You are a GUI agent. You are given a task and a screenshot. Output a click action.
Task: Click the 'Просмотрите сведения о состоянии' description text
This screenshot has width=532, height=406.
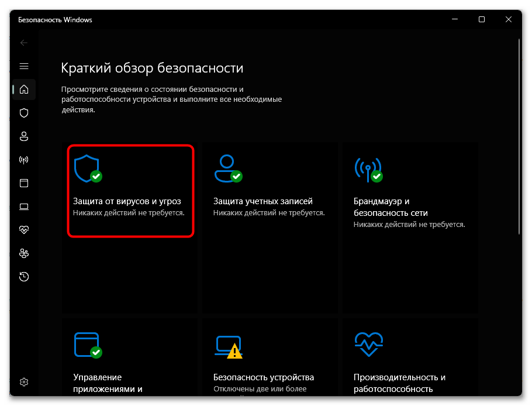coord(172,99)
